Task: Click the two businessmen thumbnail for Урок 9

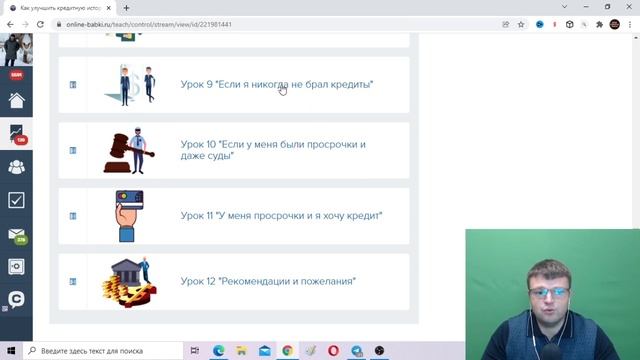Action: (131, 85)
